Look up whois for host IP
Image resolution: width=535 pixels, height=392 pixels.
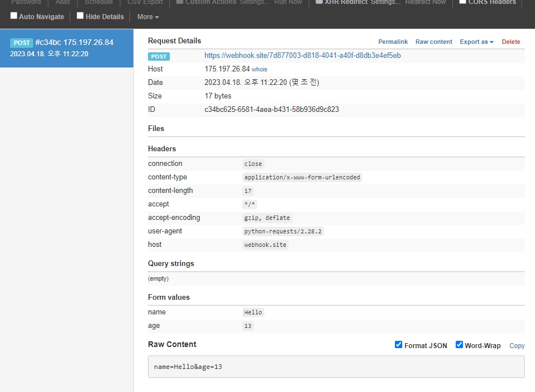pyautogui.click(x=259, y=69)
